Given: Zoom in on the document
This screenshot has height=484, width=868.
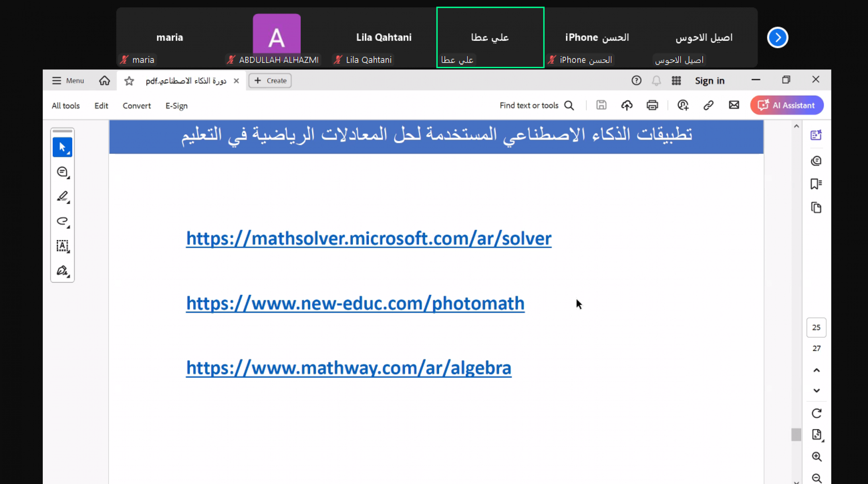Looking at the screenshot, I should click(816, 457).
